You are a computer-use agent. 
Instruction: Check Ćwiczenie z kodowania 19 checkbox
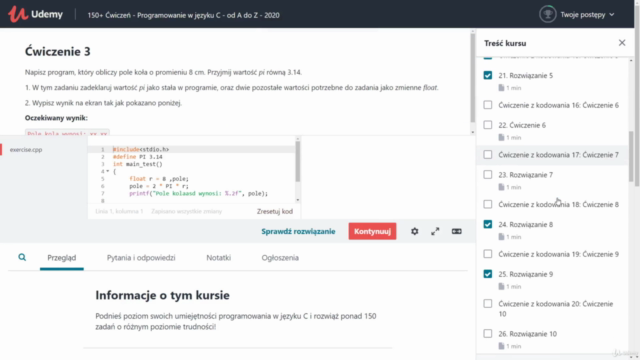488,254
